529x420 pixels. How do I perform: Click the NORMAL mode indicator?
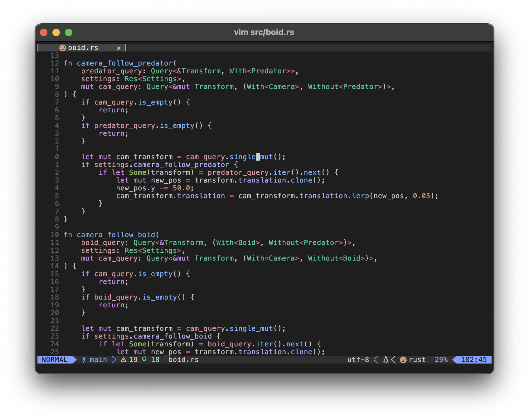[54, 360]
